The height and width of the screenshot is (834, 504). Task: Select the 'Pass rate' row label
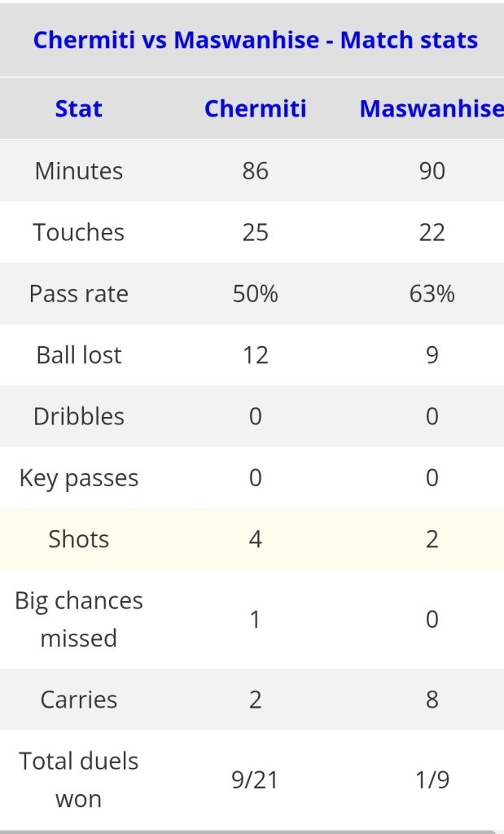coord(79,293)
